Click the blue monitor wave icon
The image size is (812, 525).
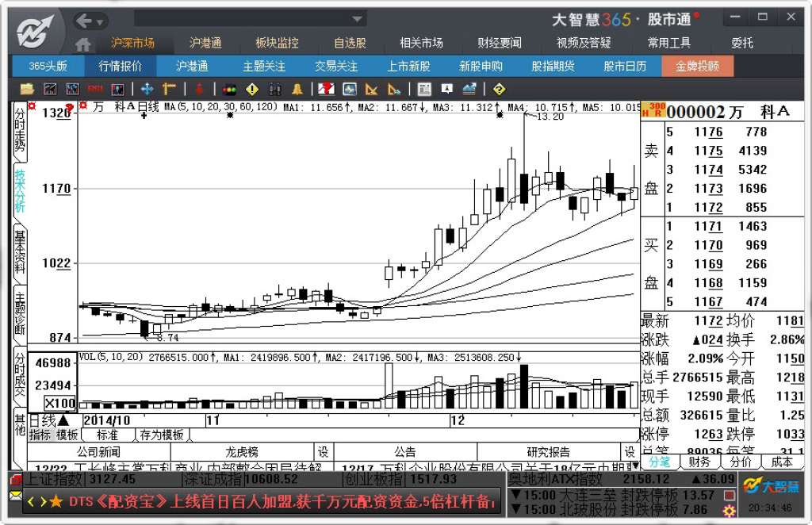350,89
